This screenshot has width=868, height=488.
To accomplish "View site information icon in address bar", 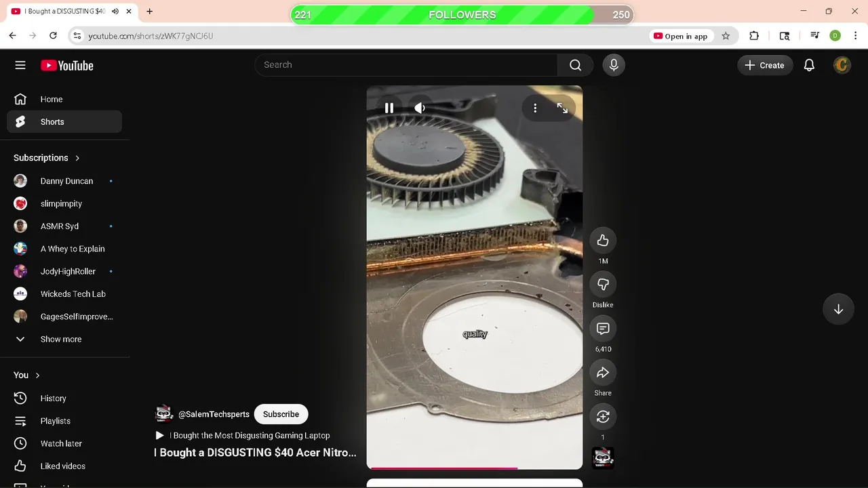I will pos(77,36).
